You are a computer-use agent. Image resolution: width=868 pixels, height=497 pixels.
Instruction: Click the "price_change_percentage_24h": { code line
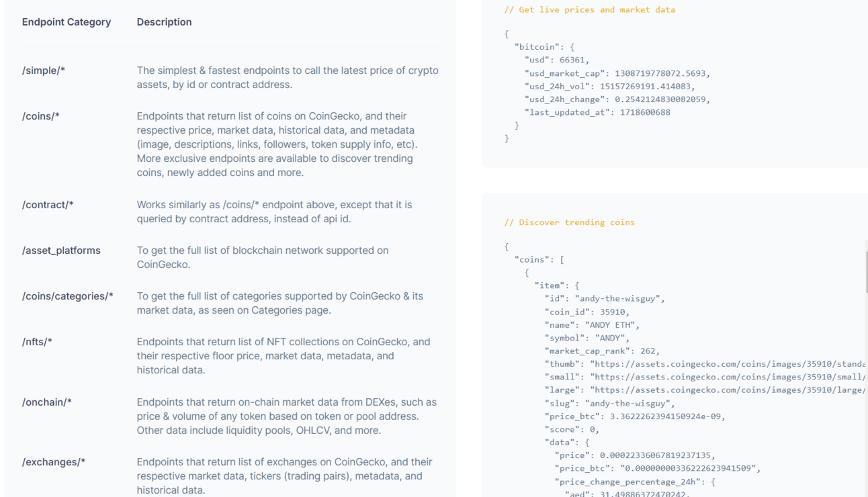[636, 482]
